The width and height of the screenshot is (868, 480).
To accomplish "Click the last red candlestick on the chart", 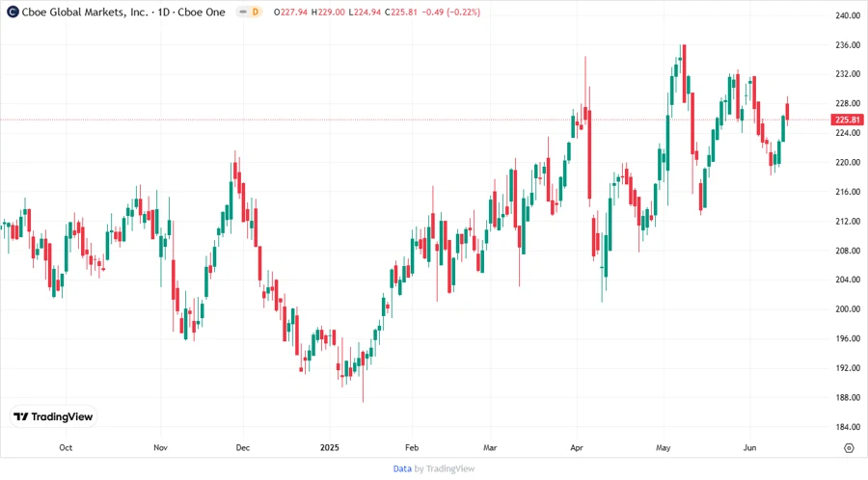I will (x=787, y=111).
